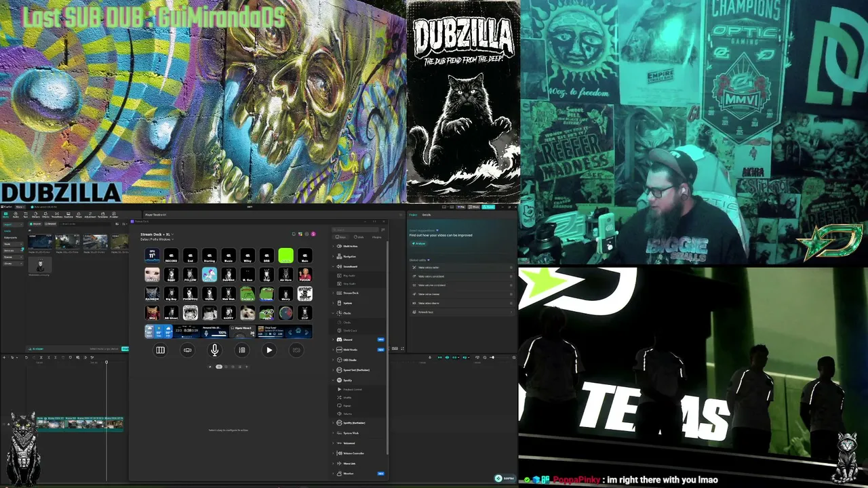Select the RECORD key on Stream Deck
This screenshot has height=488, width=868.
(171, 256)
